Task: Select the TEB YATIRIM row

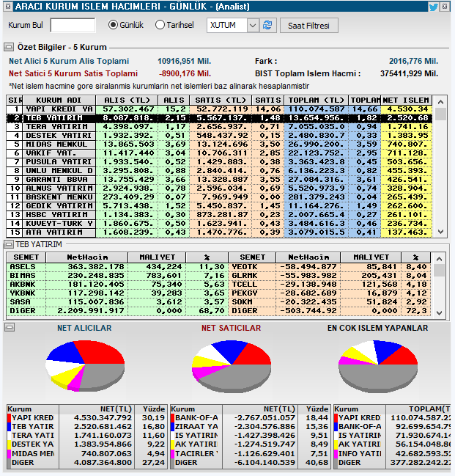Action: [218, 118]
